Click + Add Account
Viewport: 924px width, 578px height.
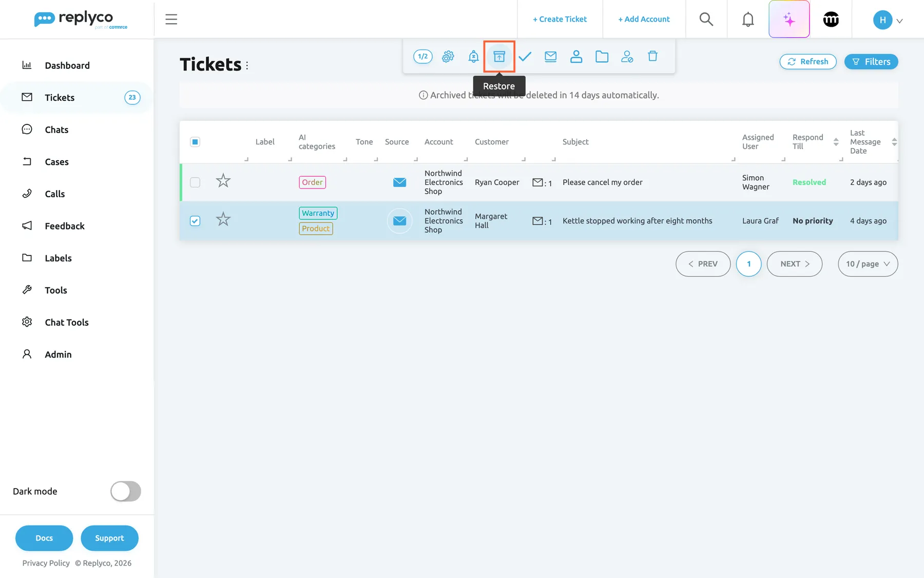click(x=644, y=19)
